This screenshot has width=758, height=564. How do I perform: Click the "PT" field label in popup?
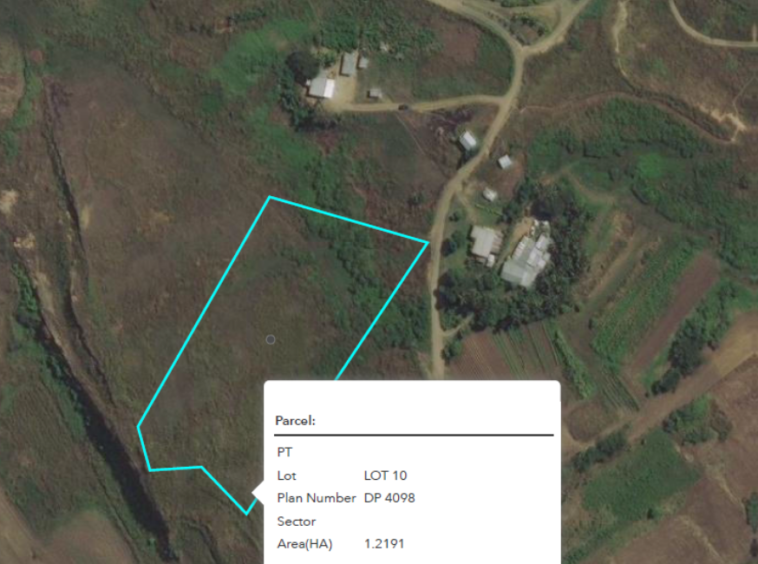[284, 452]
